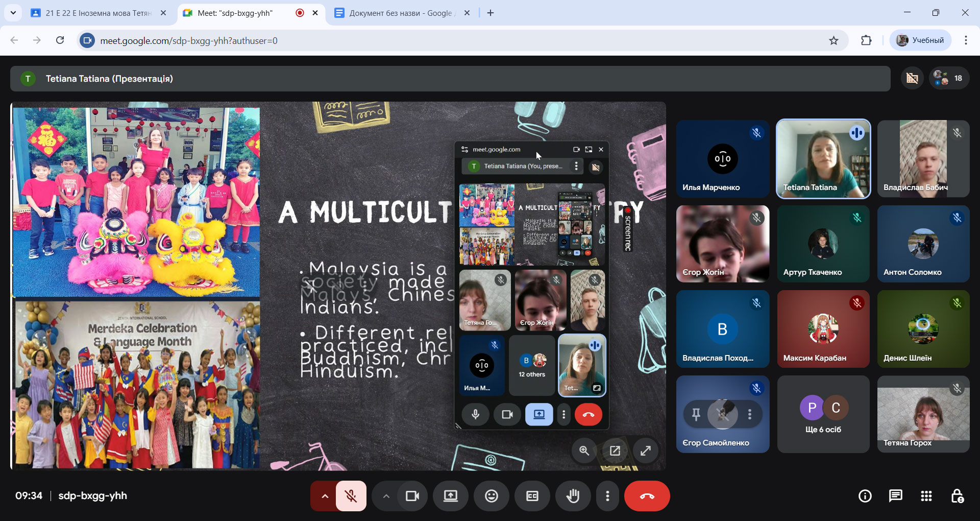Select the Максим Карабан participant tile
This screenshot has width=980, height=521.
[823, 329]
